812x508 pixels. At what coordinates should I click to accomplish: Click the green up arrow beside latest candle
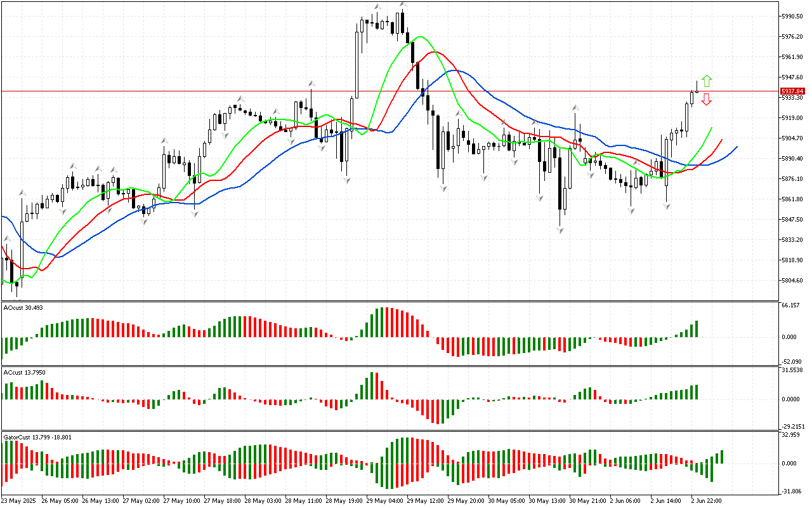(x=707, y=81)
